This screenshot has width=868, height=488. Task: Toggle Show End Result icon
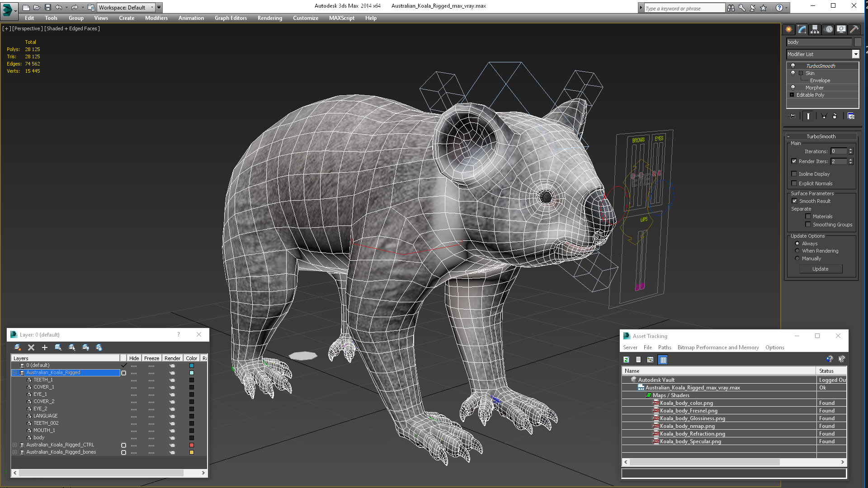tap(808, 116)
